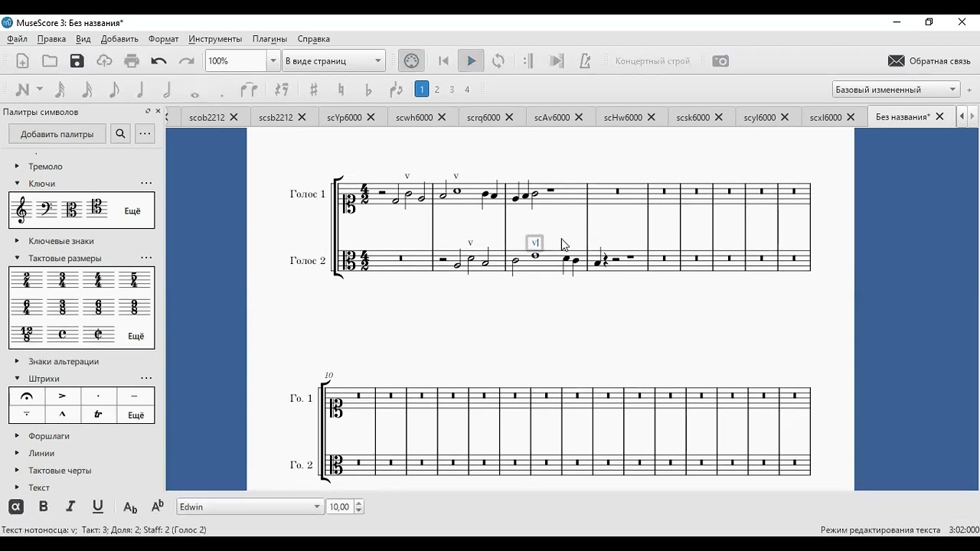The width and height of the screenshot is (980, 551).
Task: Select voice 3
Action: coord(452,90)
